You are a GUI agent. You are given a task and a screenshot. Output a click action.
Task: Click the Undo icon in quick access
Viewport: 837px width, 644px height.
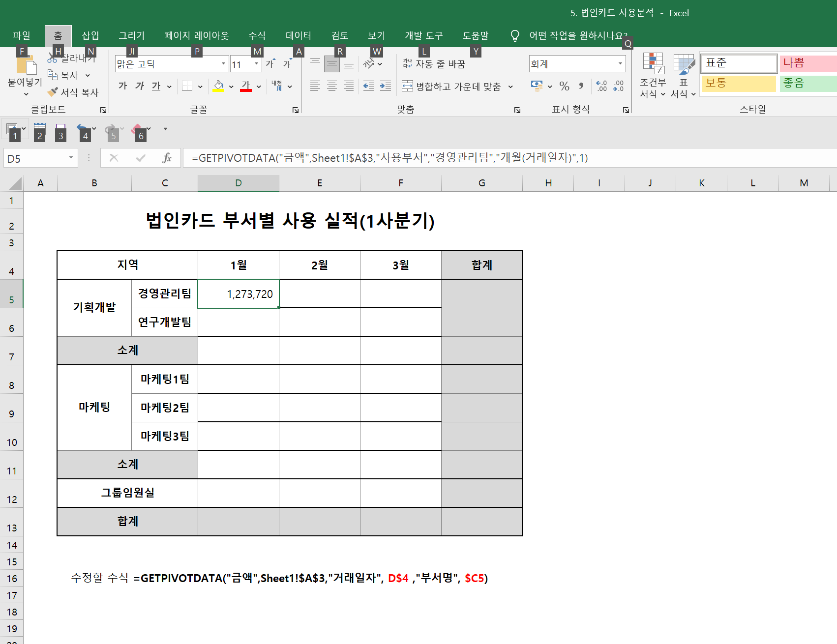(82, 129)
